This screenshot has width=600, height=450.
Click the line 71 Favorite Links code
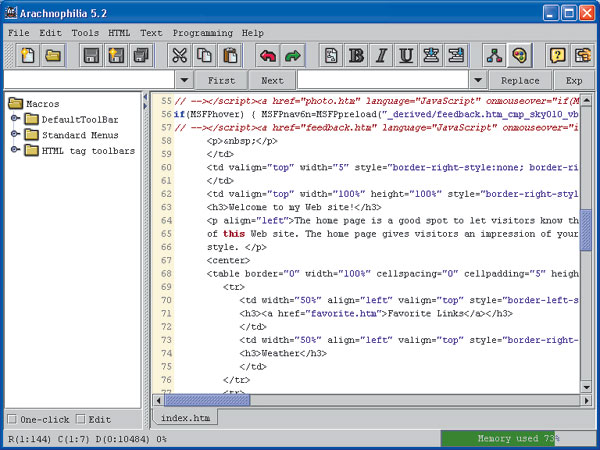(x=376, y=313)
